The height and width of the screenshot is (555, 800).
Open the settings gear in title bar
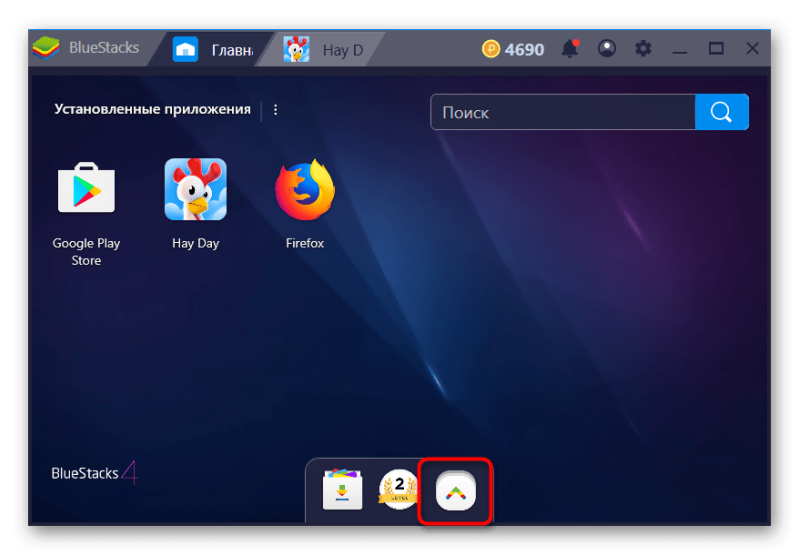643,49
